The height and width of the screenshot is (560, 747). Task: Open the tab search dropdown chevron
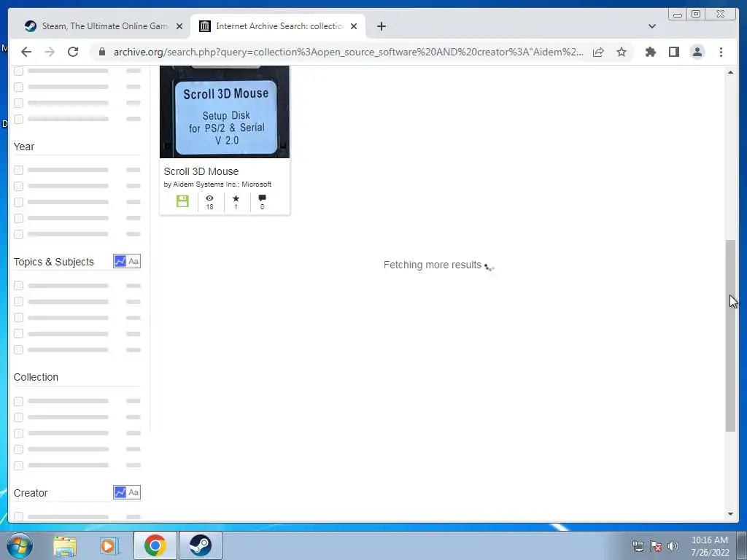[x=651, y=26]
